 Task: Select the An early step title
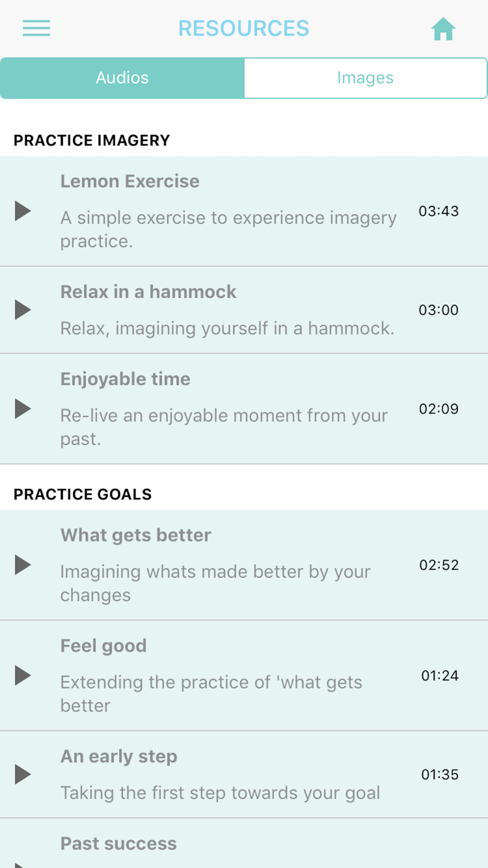[119, 757]
